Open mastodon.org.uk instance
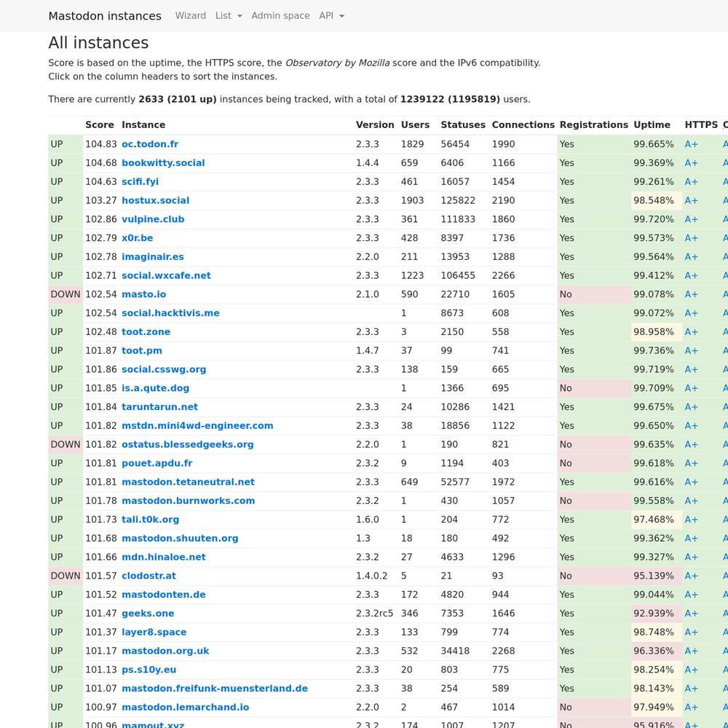This screenshot has width=728, height=728. [x=165, y=651]
